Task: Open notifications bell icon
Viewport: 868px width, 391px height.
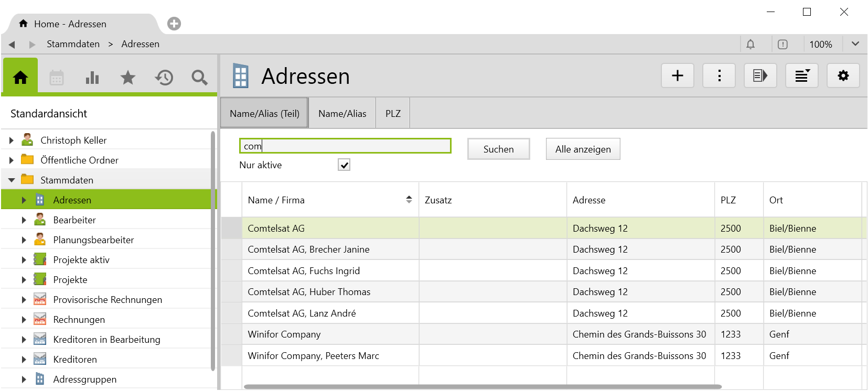Action: [x=751, y=45]
